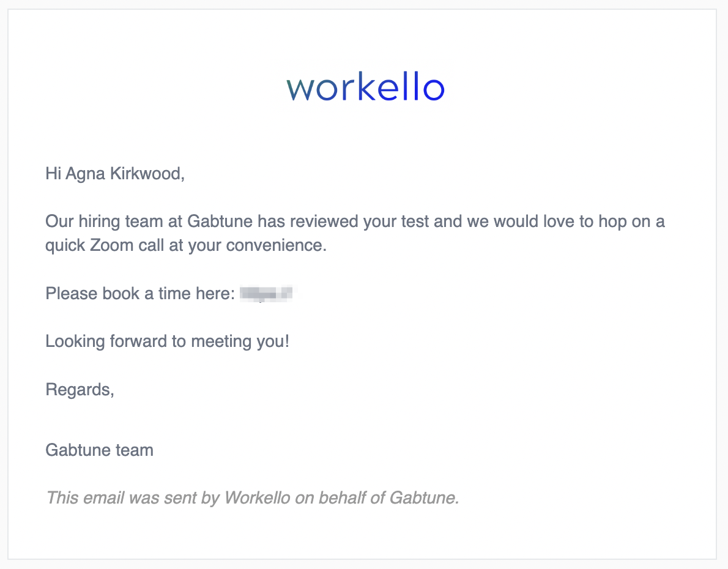This screenshot has width=728, height=569.
Task: Open the blurred booking link
Action: (266, 294)
